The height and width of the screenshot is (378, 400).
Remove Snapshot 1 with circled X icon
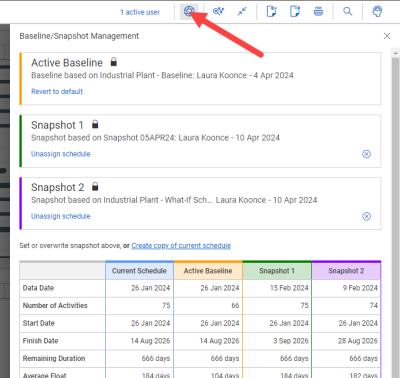(366, 154)
